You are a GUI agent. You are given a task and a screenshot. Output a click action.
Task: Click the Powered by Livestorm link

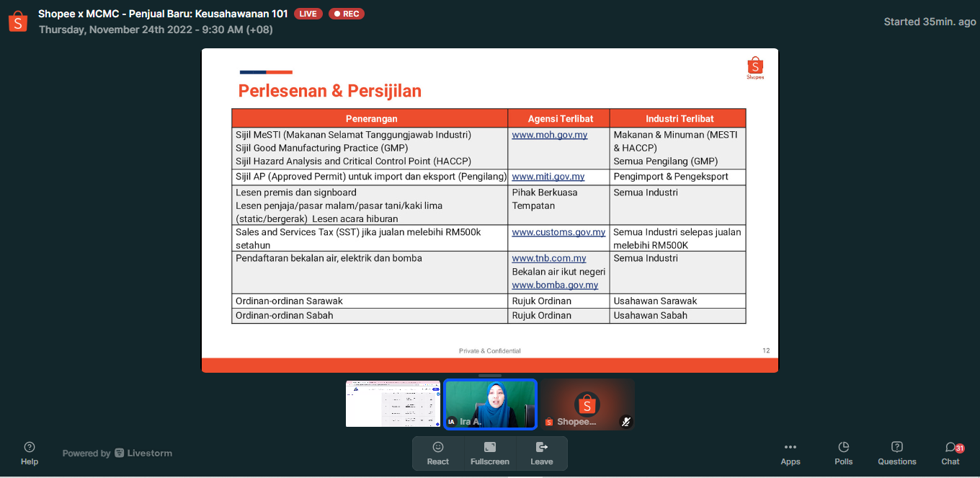click(117, 453)
